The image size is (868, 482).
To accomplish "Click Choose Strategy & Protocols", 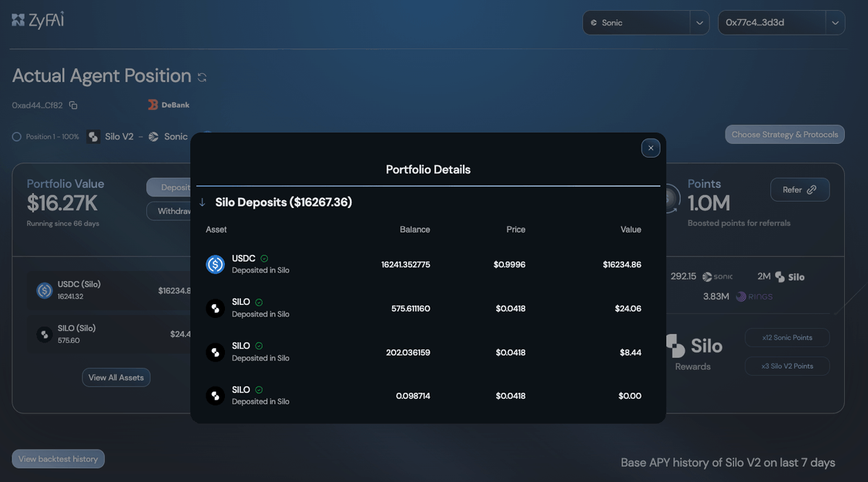I will click(785, 134).
